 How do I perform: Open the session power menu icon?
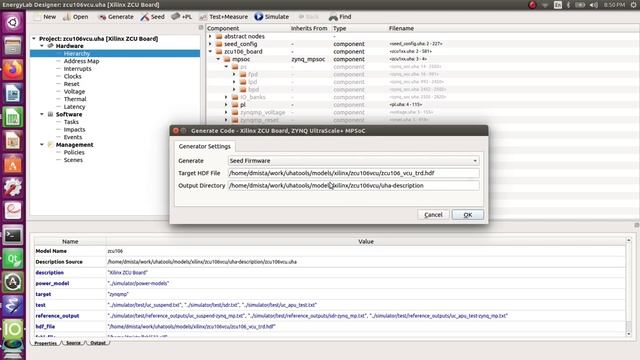coord(633,5)
